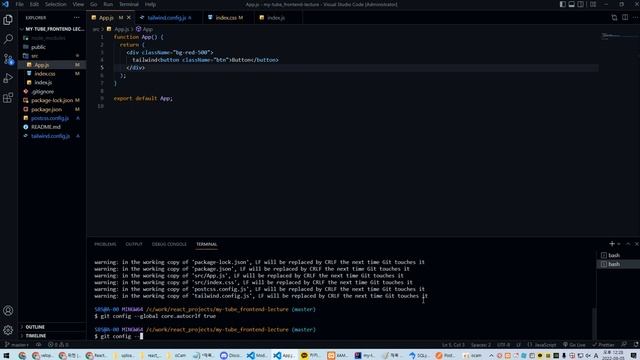Image resolution: width=640 pixels, height=360 pixels.
Task: Click the Open Changes icon in editor toolbar
Action: point(614,18)
